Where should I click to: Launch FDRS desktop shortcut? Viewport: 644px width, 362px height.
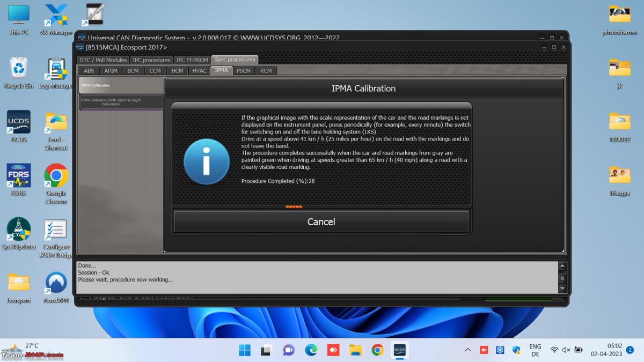tap(19, 180)
